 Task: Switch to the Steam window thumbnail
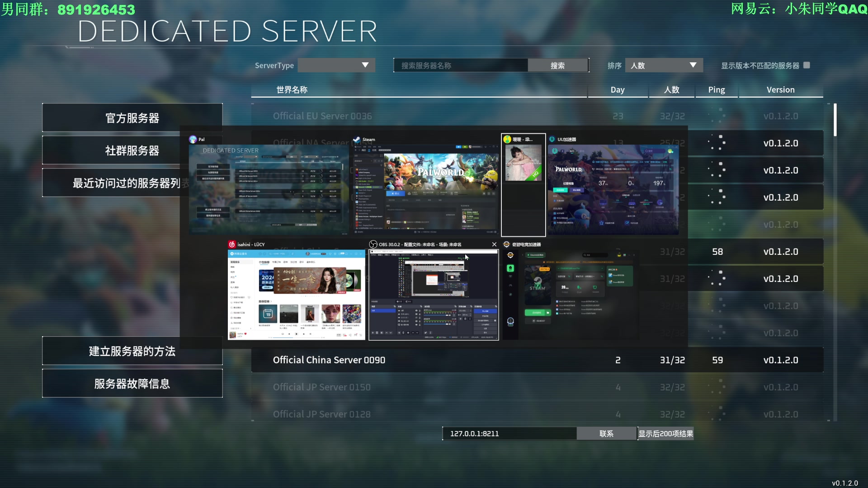tap(426, 190)
